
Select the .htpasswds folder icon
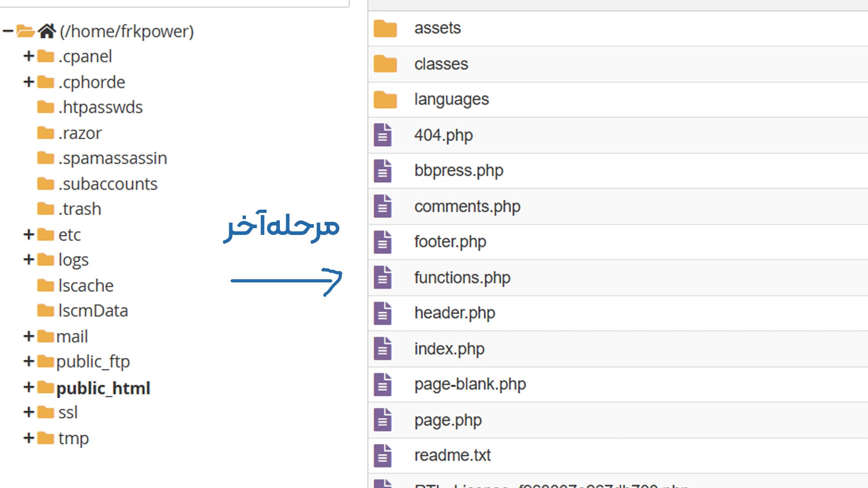(46, 107)
